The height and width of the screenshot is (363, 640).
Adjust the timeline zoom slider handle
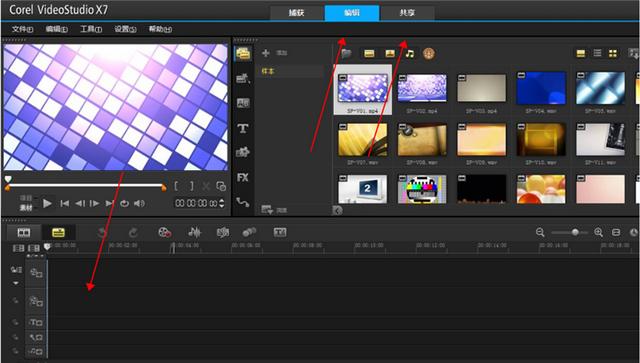point(575,232)
